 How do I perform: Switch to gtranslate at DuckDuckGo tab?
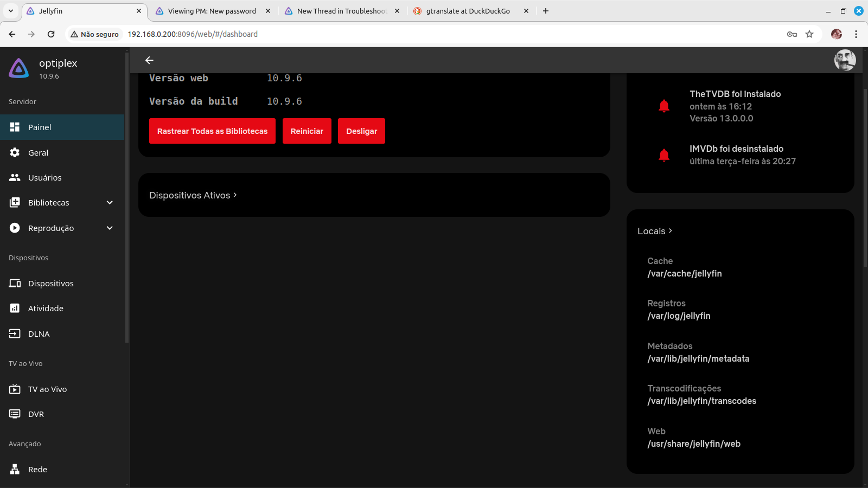click(468, 11)
